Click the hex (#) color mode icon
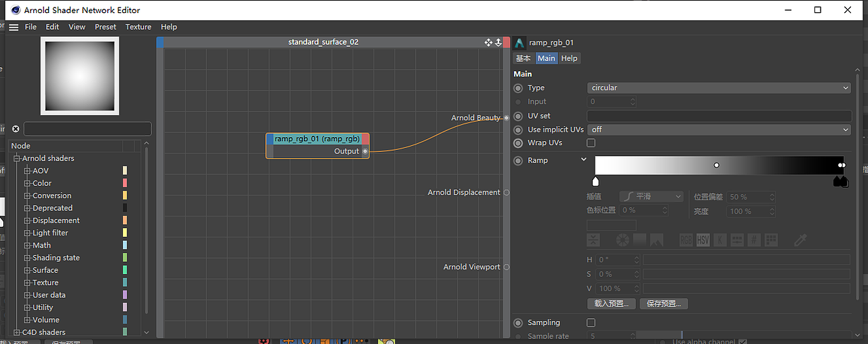868x344 pixels. tap(753, 240)
